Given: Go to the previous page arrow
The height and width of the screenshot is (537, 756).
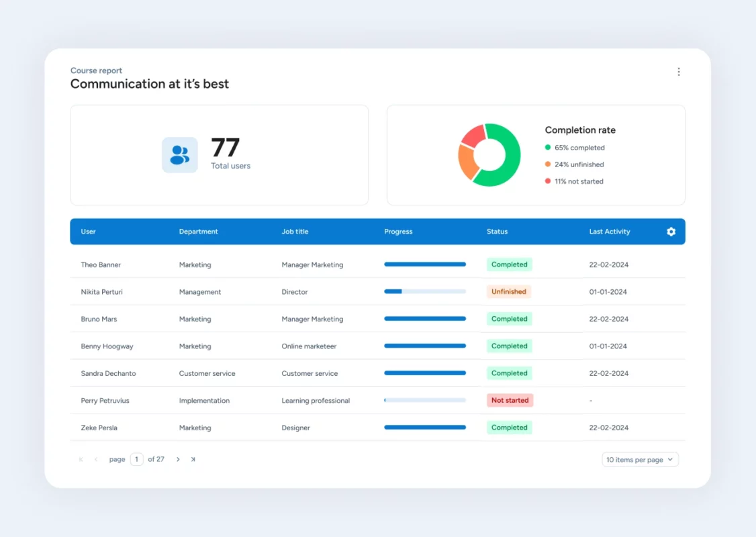Looking at the screenshot, I should coord(96,460).
